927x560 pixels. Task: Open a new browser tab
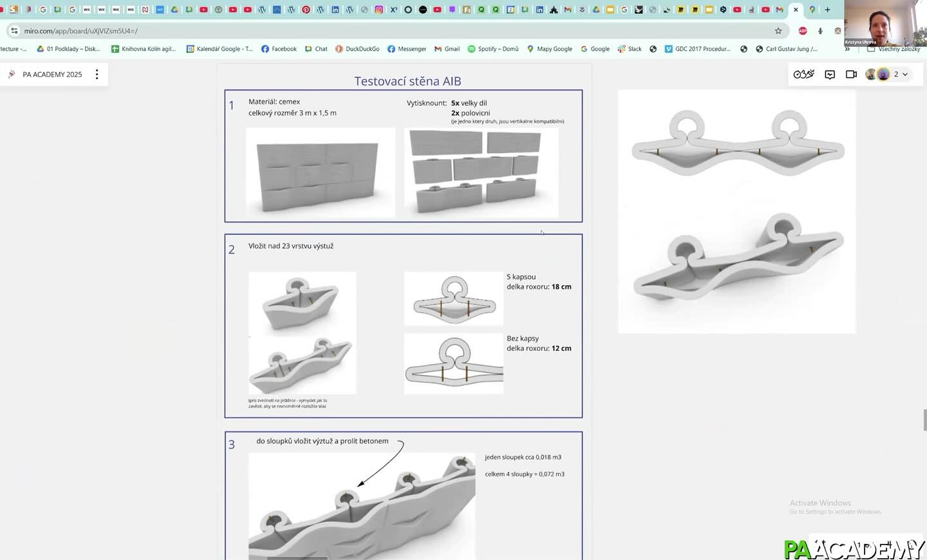point(827,10)
